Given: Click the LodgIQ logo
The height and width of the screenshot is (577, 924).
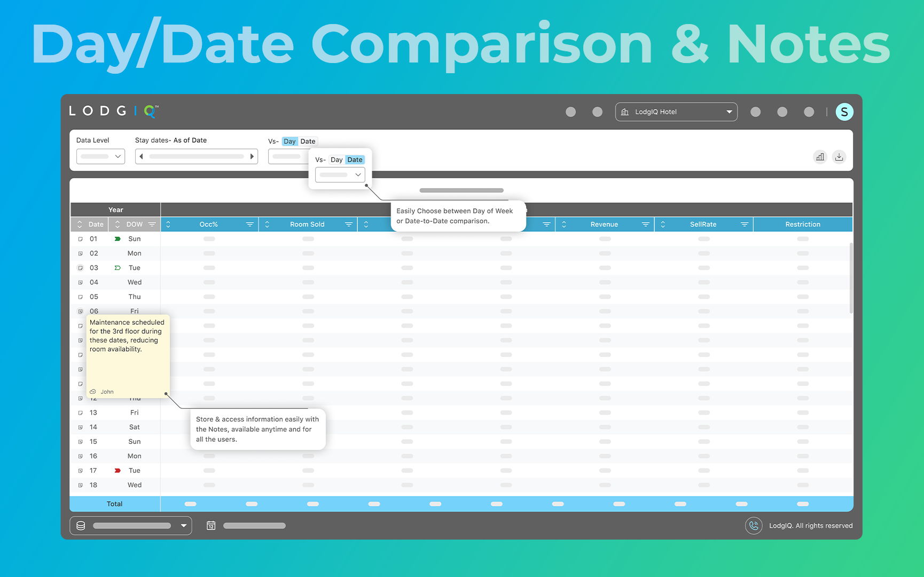Looking at the screenshot, I should tap(114, 111).
